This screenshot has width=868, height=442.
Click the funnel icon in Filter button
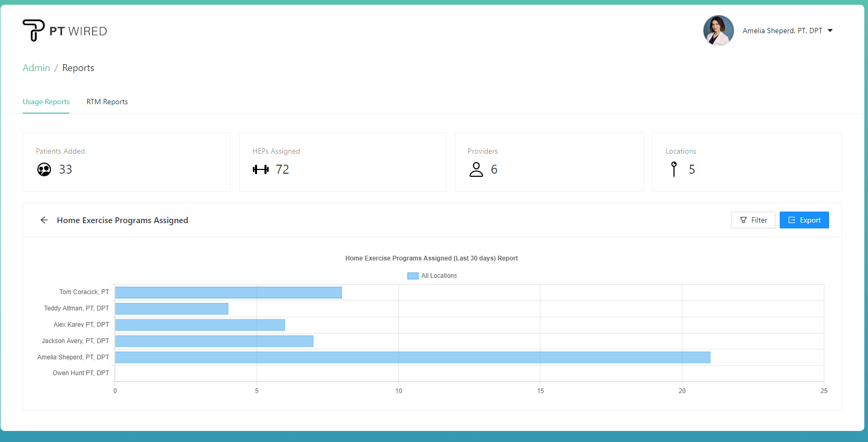pyautogui.click(x=743, y=220)
